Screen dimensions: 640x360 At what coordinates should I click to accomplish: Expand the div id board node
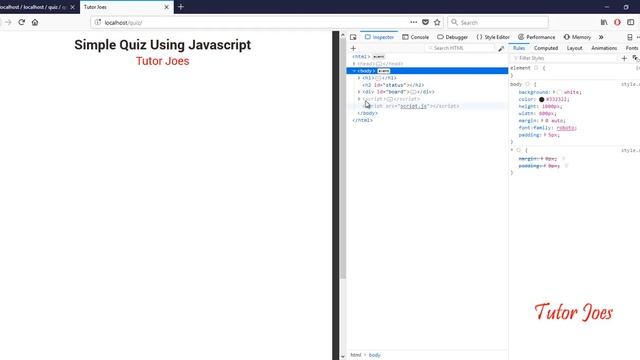pos(359,92)
